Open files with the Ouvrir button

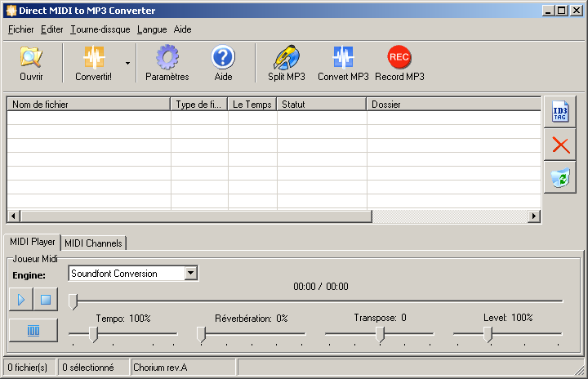[31, 63]
